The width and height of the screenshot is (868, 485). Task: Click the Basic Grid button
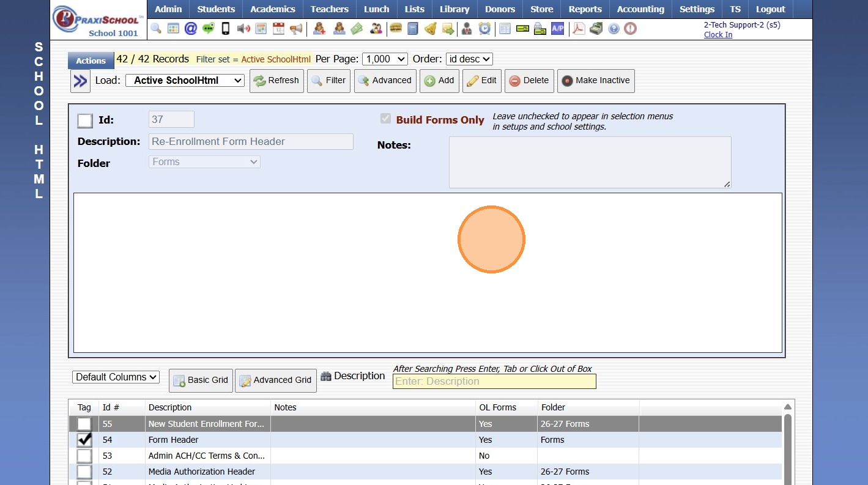coord(201,380)
